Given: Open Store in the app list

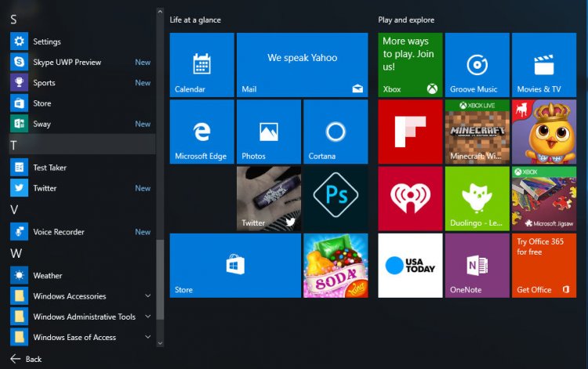Looking at the screenshot, I should [82, 103].
